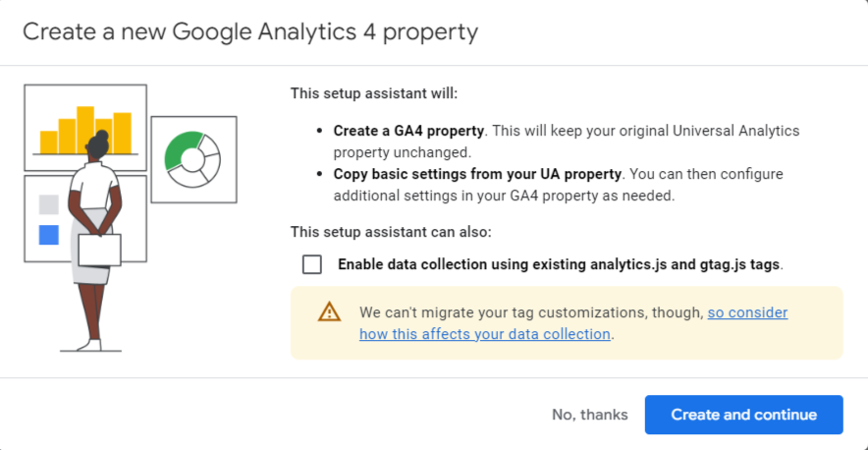The width and height of the screenshot is (868, 450).
Task: Enable data collection using existing tags checkbox
Action: click(311, 264)
